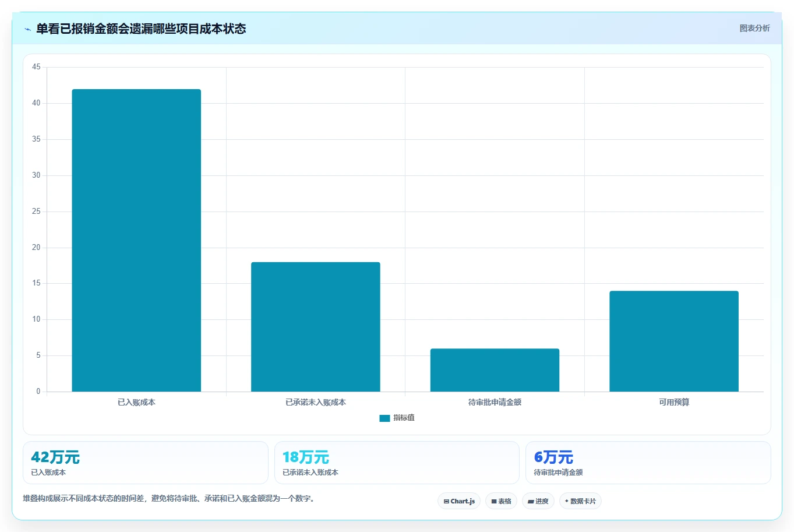The width and height of the screenshot is (794, 532).
Task: Select the 待审批申请金额 bar in chart
Action: click(495, 370)
